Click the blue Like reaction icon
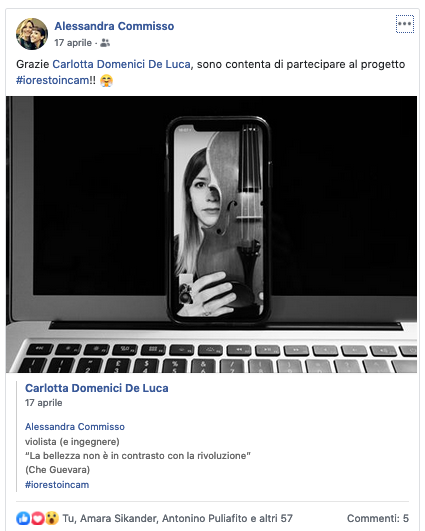Screen dimensions: 425x531 (23, 518)
